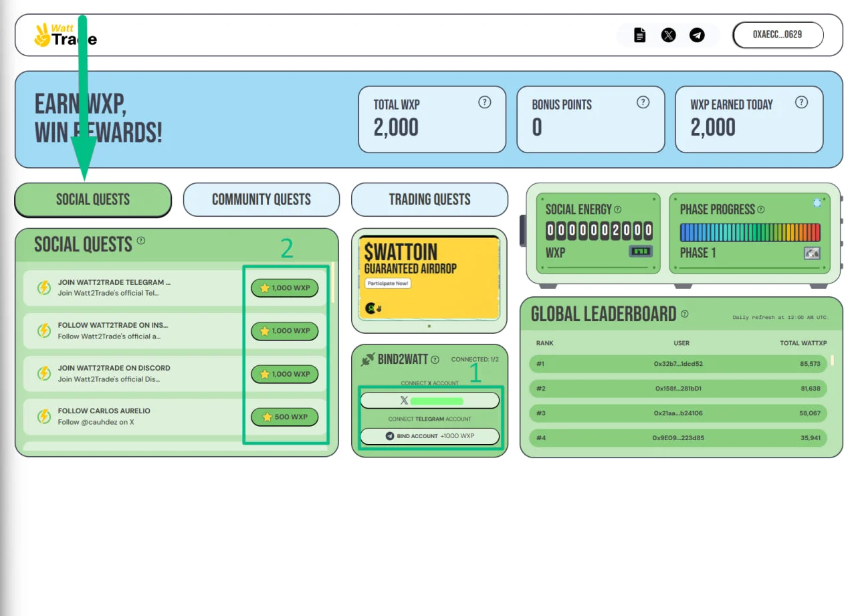
Task: Select leaderboard row #4 0x9E09...223d85
Action: click(678, 438)
